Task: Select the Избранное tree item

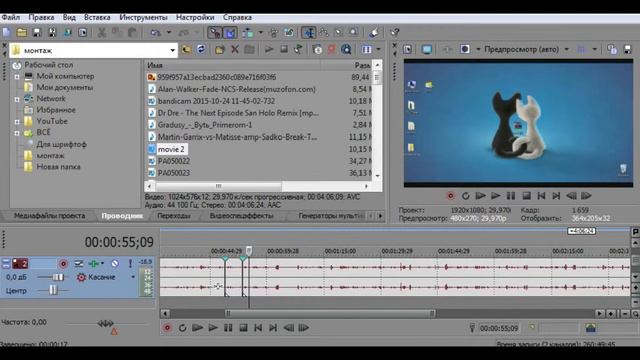Action: coord(56,110)
